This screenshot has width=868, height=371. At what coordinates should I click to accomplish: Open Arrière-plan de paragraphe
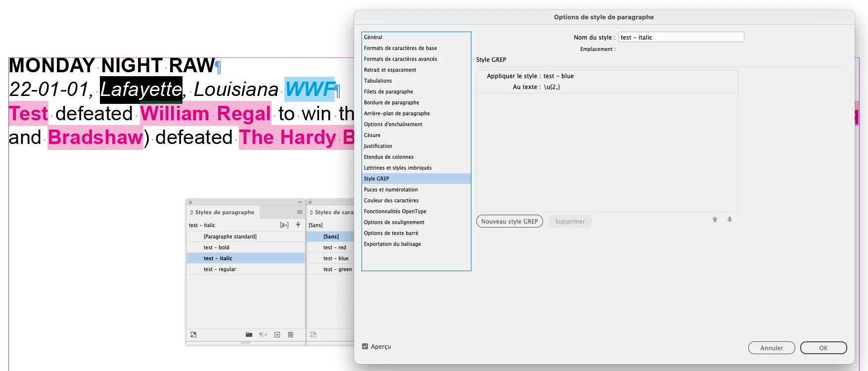(x=416, y=113)
